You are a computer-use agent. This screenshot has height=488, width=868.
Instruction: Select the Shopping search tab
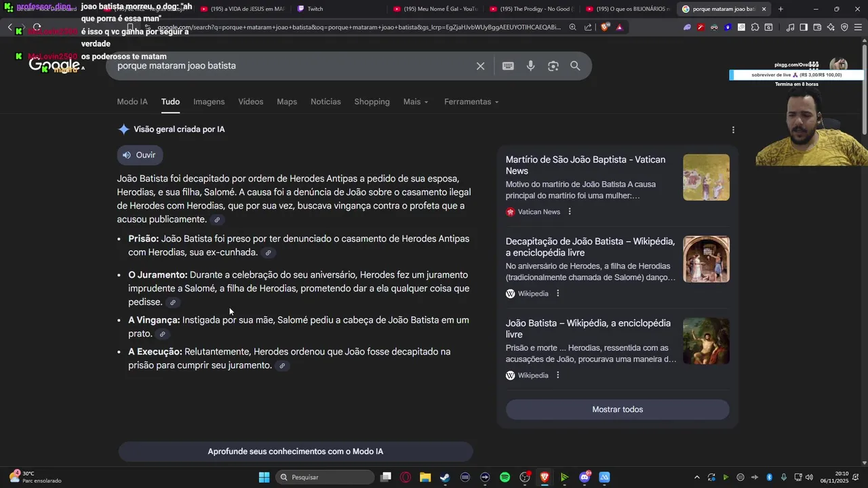tap(372, 102)
